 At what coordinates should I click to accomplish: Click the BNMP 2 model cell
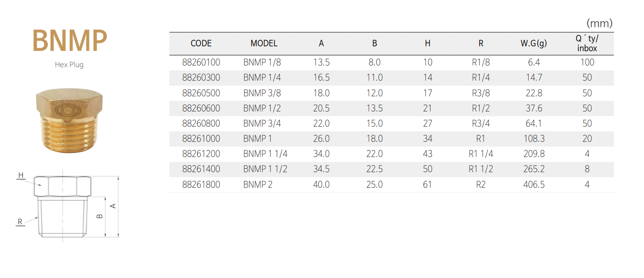(258, 184)
